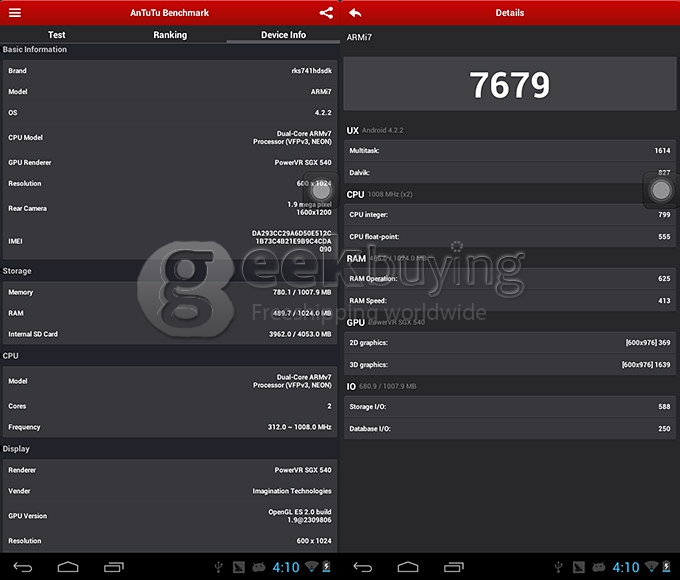This screenshot has width=680, height=580.
Task: Switch to the Test tab
Action: (57, 35)
